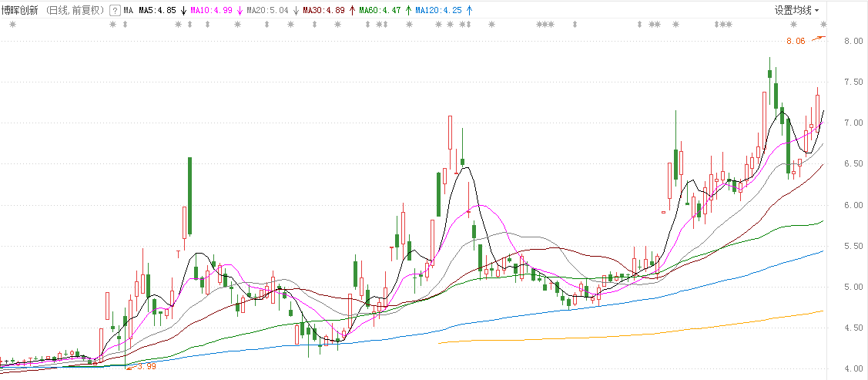868x380 pixels.
Task: Click the leftmost star event marker
Action: click(12, 25)
